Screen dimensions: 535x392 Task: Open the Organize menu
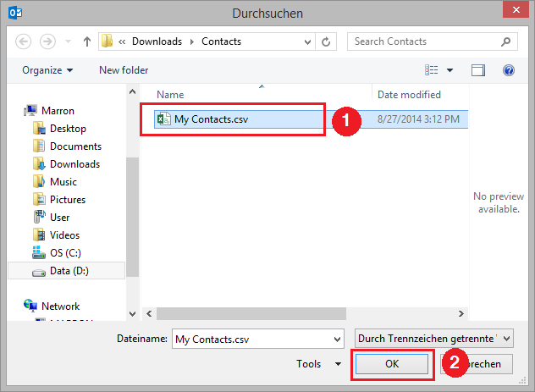click(x=47, y=70)
